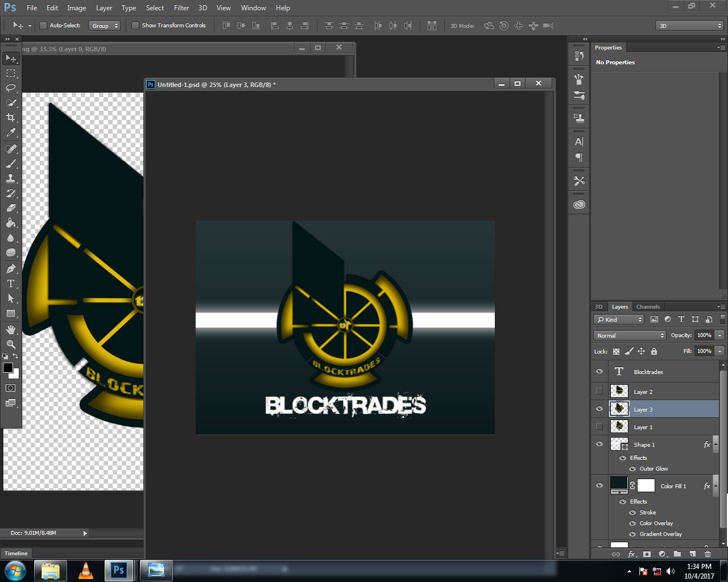Create a new layer
Screen dimensions: 728x582
692,554
